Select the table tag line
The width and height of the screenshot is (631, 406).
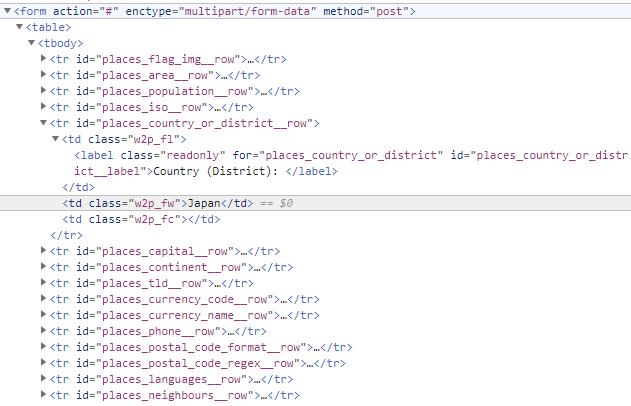(x=48, y=27)
